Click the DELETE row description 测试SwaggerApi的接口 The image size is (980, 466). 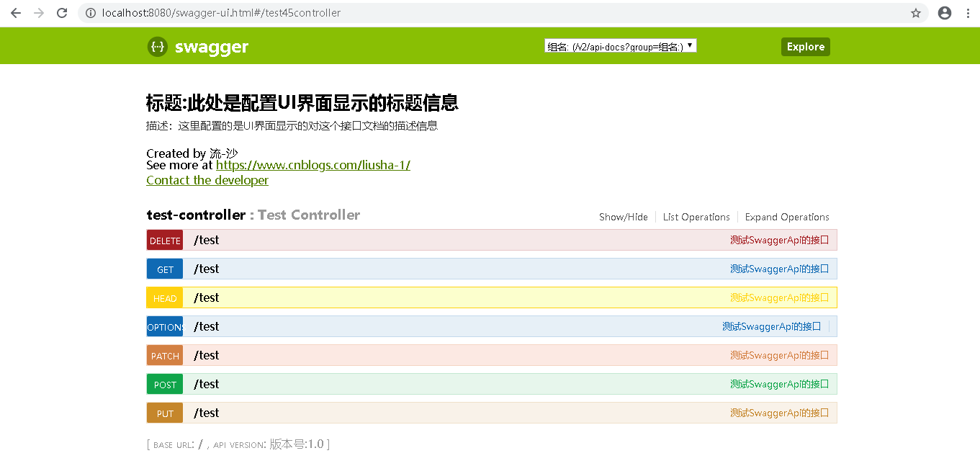point(780,240)
